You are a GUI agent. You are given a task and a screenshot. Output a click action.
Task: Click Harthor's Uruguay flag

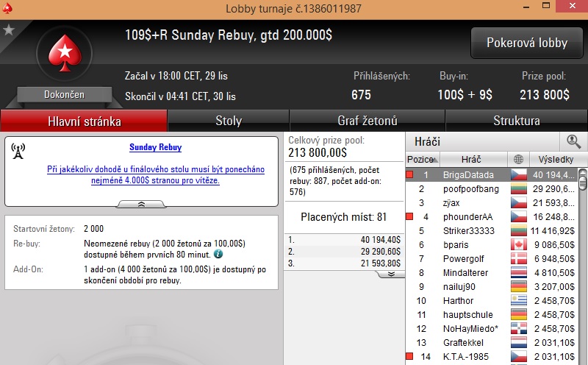coord(519,300)
